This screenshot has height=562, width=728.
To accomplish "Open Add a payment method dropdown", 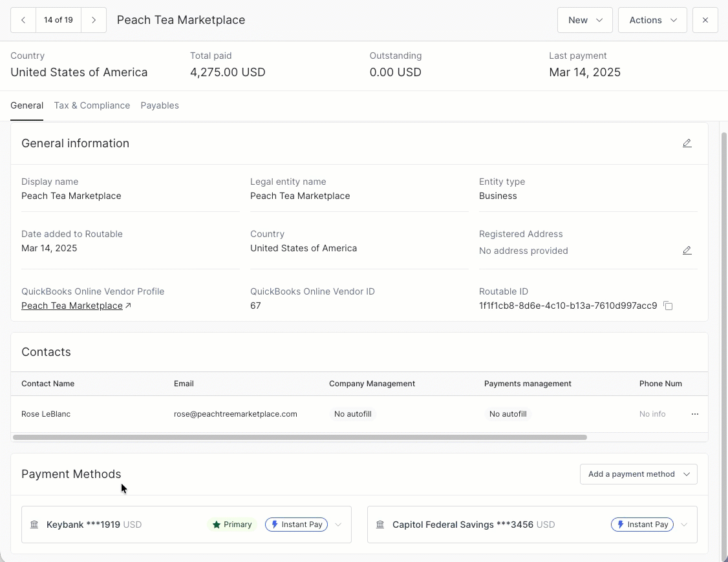I will (638, 474).
